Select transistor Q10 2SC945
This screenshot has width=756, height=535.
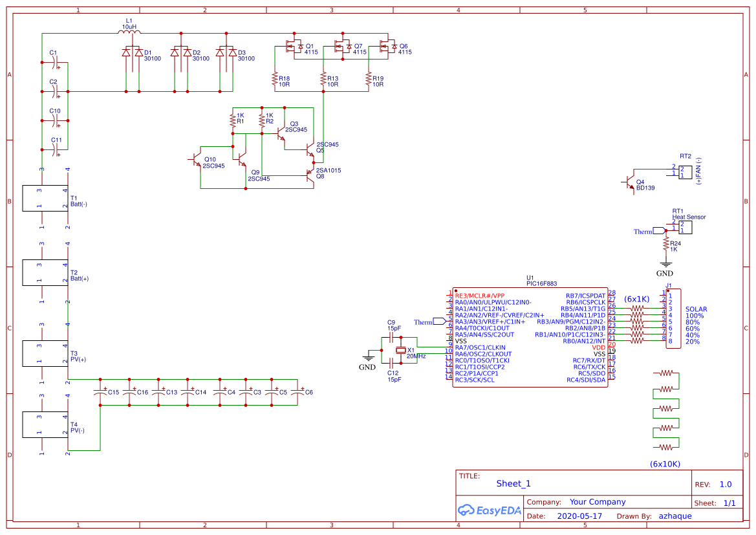(x=196, y=160)
